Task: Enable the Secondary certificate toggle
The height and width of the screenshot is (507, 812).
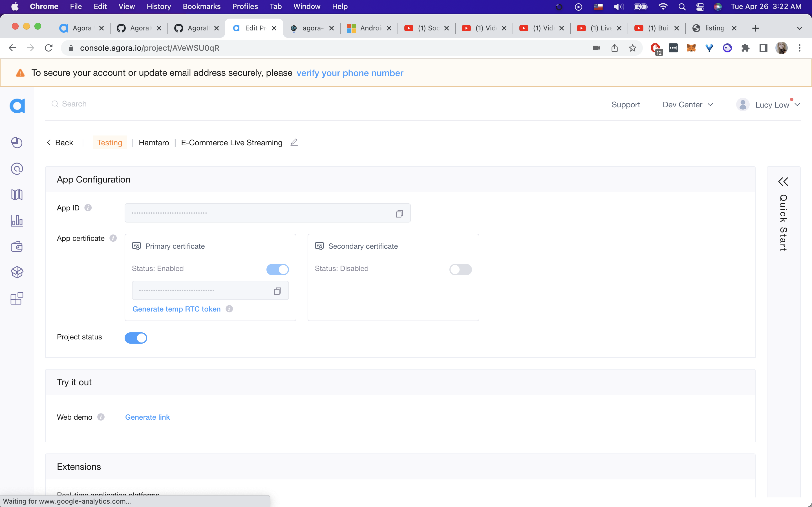Action: (x=460, y=269)
